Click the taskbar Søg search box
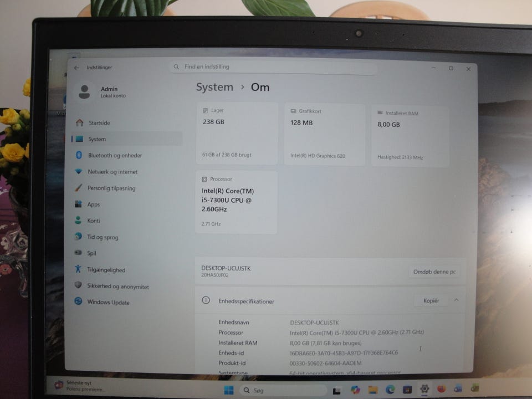The height and width of the screenshot is (399, 532). click(x=282, y=391)
